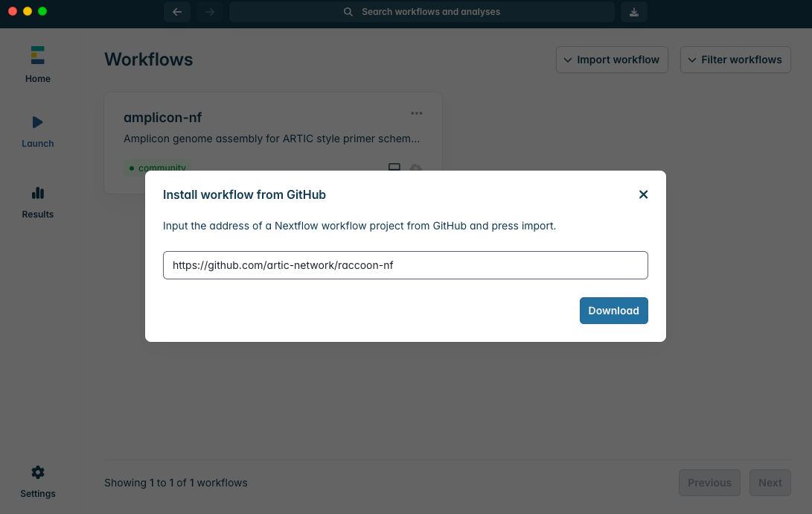Click the Next page button
Viewport: 812px width, 514px height.
pyautogui.click(x=770, y=483)
